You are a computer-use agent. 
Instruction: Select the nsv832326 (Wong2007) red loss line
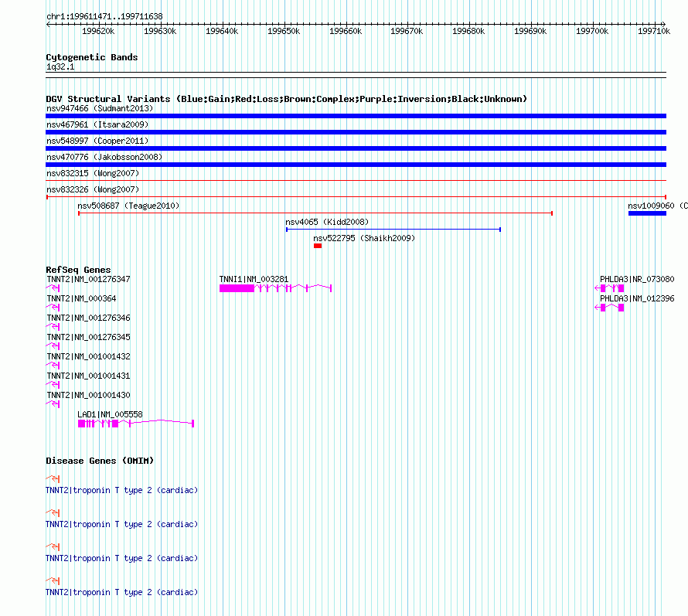click(x=356, y=197)
